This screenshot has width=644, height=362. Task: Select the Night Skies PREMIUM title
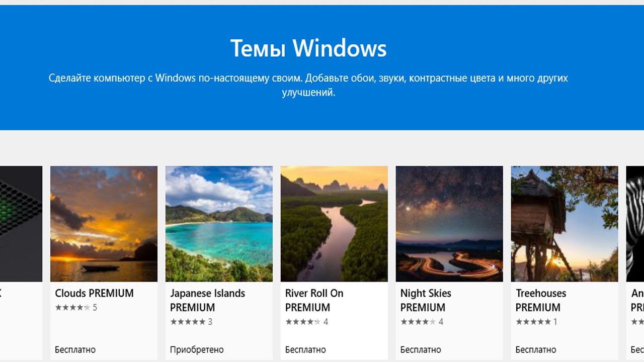pos(426,300)
